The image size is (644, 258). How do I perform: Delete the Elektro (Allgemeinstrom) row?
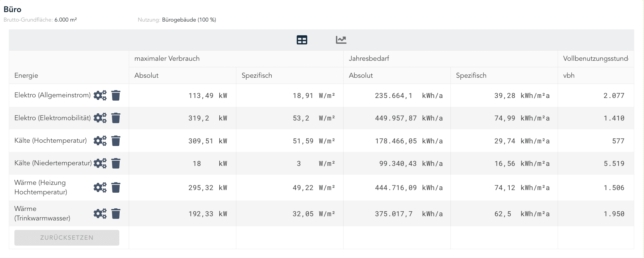[x=116, y=95]
